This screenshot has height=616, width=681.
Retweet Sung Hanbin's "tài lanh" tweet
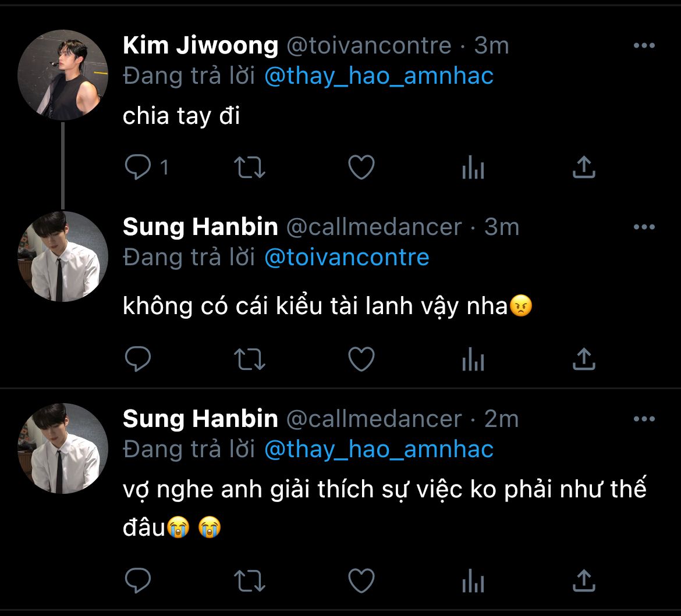(x=250, y=359)
